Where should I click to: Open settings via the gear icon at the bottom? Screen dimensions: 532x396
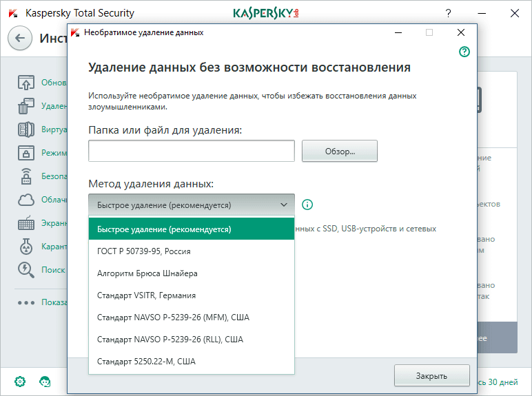(x=20, y=382)
